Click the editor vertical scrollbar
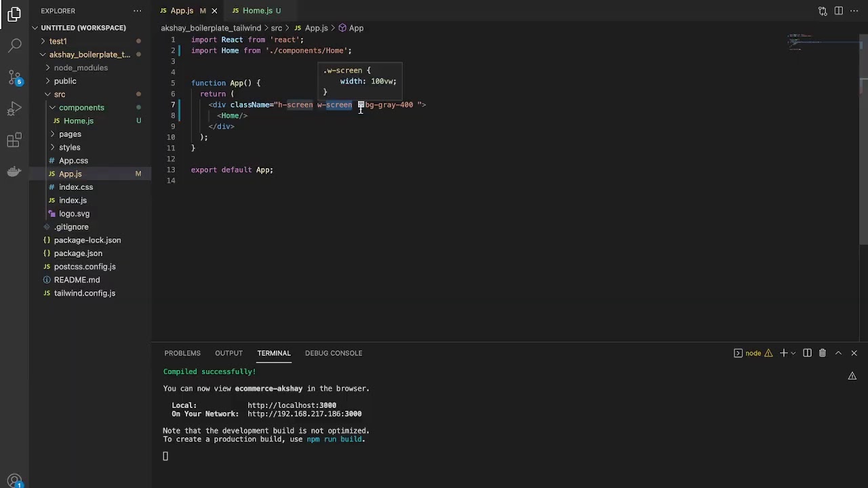Screen dimensions: 868x488 pyautogui.click(x=864, y=139)
